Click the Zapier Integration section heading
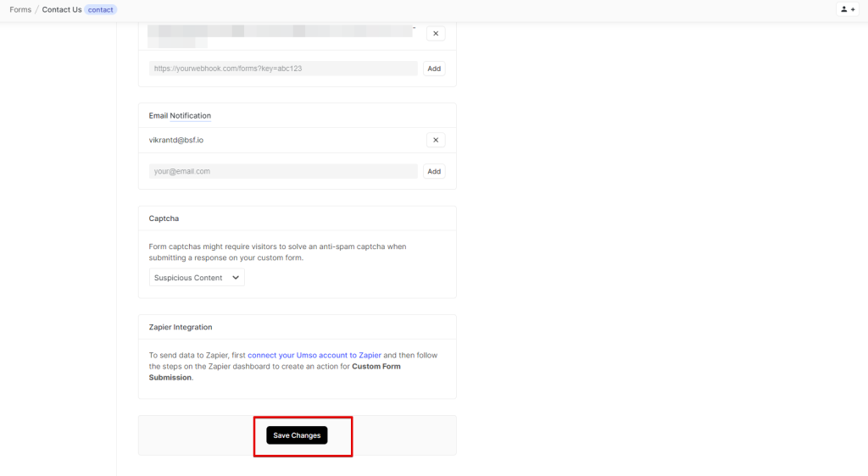 coord(181,327)
